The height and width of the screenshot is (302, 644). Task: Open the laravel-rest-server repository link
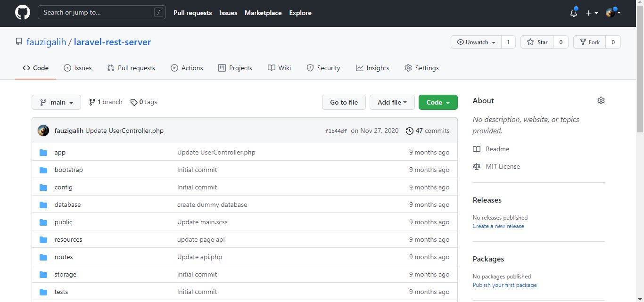[x=112, y=42]
